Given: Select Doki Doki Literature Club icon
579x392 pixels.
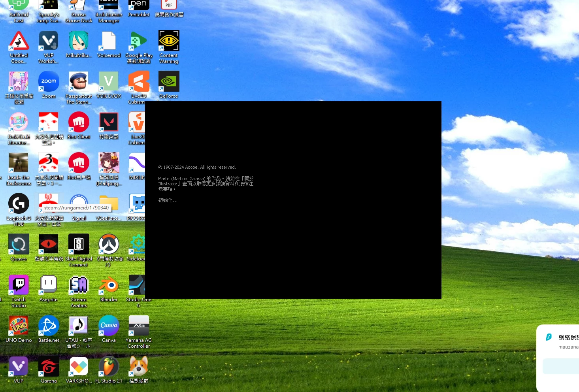Looking at the screenshot, I should pyautogui.click(x=19, y=129).
